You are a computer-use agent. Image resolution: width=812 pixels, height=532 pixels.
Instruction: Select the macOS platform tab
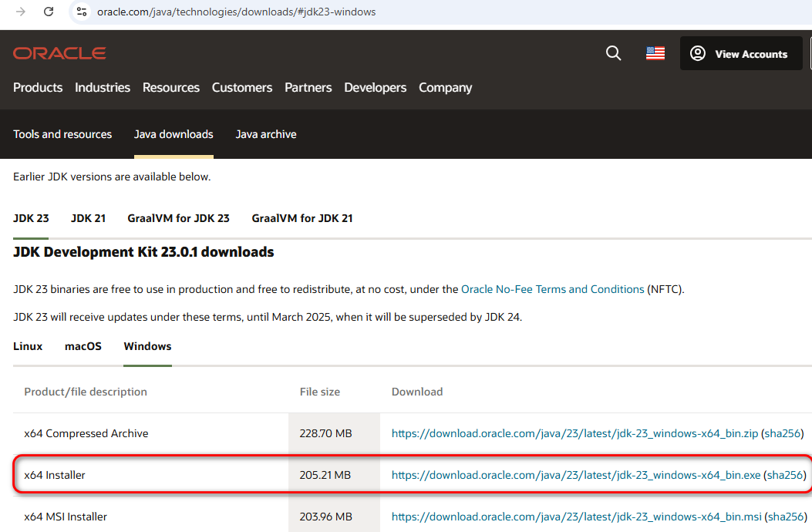pyautogui.click(x=83, y=346)
